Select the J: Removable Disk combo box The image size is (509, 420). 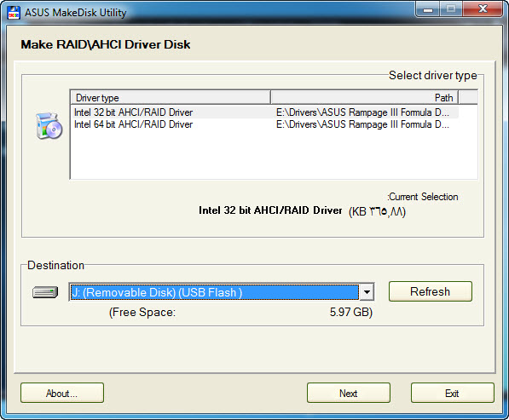click(222, 292)
